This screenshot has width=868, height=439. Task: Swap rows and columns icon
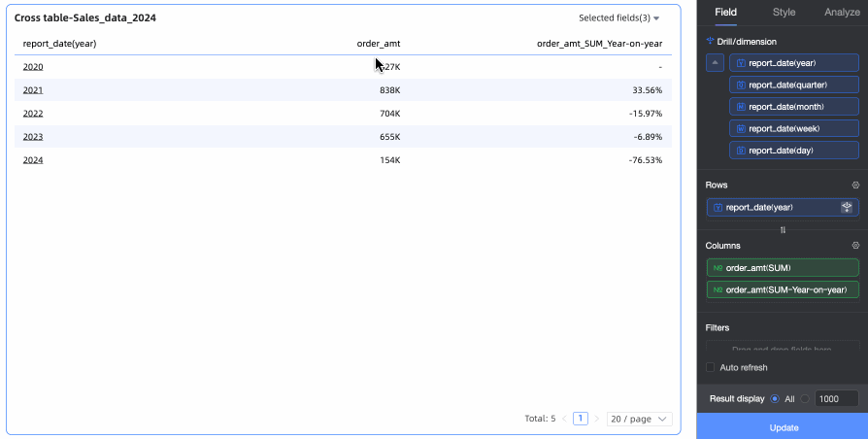pos(783,230)
